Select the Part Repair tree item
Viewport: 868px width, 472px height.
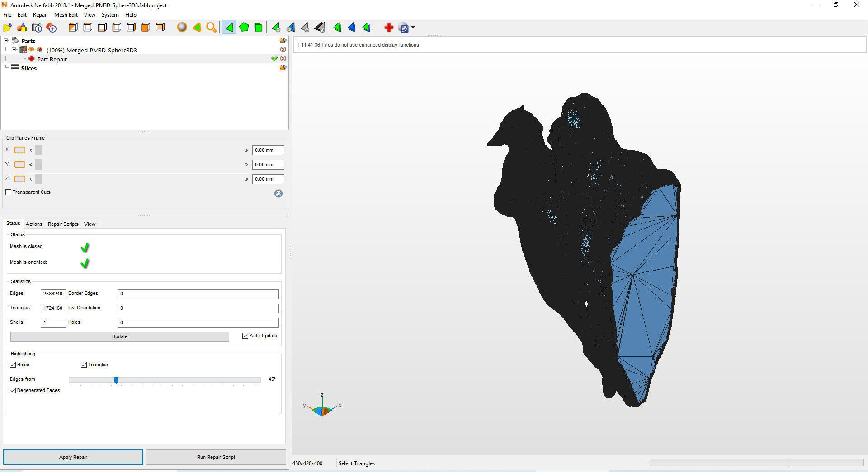(52, 59)
